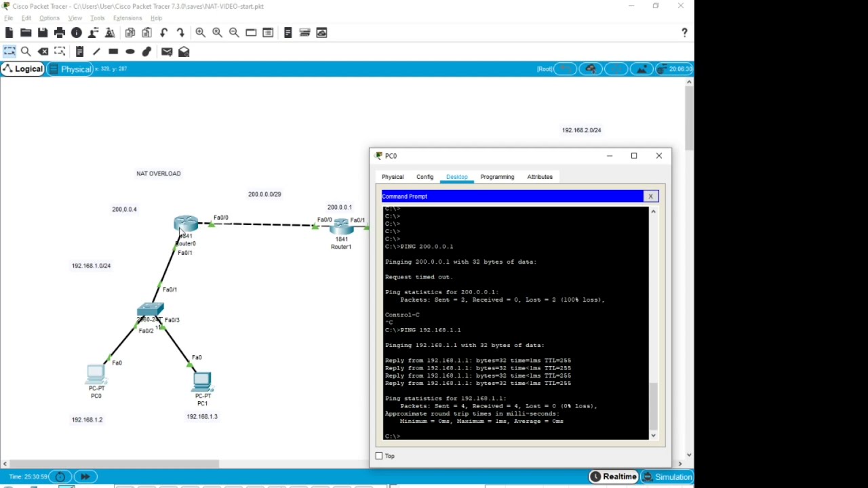Viewport: 868px width, 488px height.
Task: Click the Fast Forward Time button
Action: coord(85,476)
